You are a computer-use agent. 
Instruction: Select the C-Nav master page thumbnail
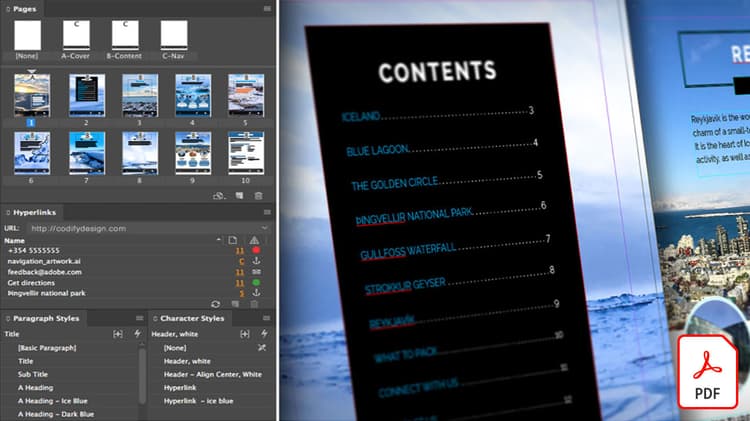(x=174, y=35)
